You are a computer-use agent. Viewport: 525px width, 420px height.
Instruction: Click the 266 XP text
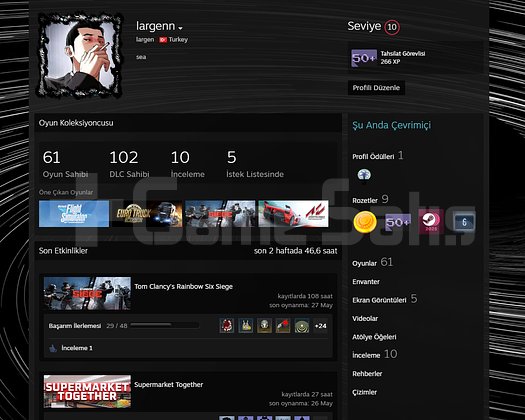pyautogui.click(x=390, y=62)
